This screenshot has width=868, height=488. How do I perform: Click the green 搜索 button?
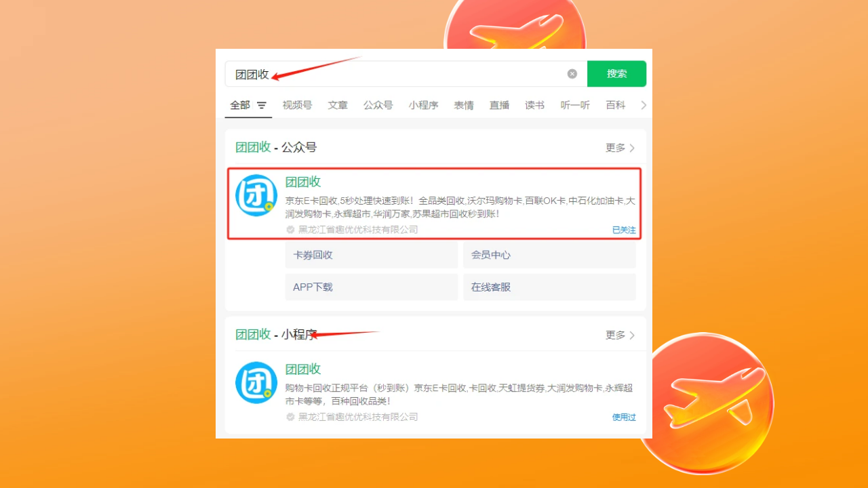[x=616, y=74]
